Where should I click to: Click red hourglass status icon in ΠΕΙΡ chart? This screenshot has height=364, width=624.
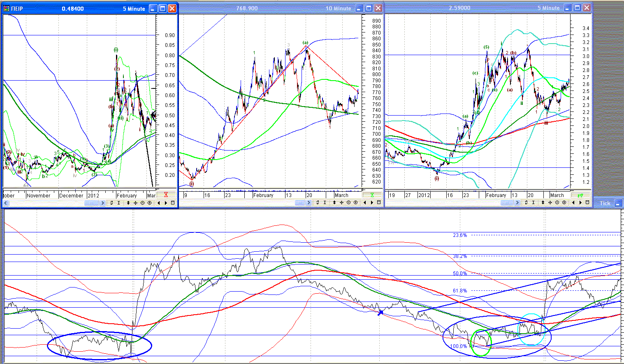(x=166, y=195)
